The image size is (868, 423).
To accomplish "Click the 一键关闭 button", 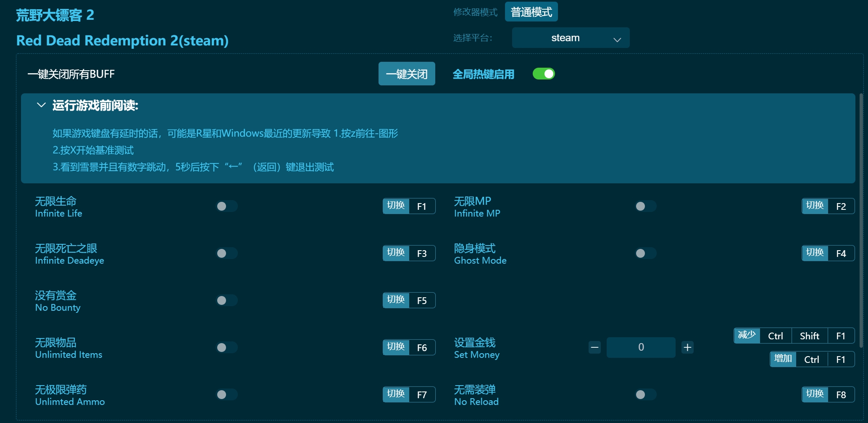I will pos(407,74).
